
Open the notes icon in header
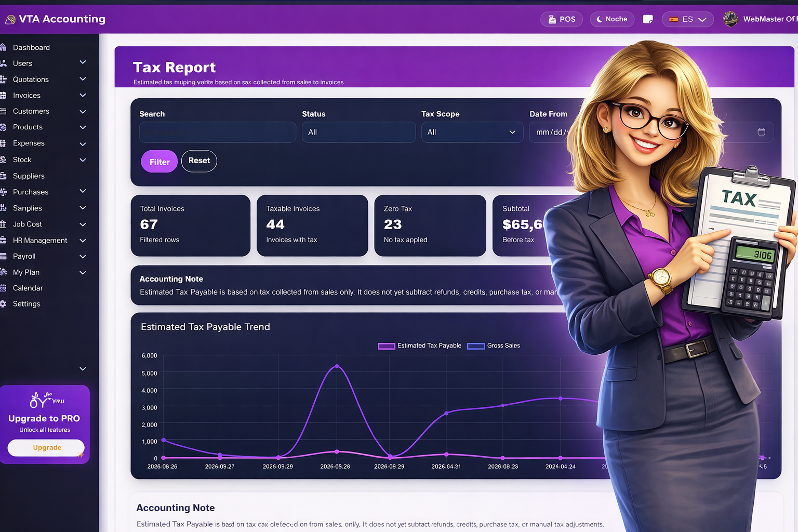pos(648,19)
